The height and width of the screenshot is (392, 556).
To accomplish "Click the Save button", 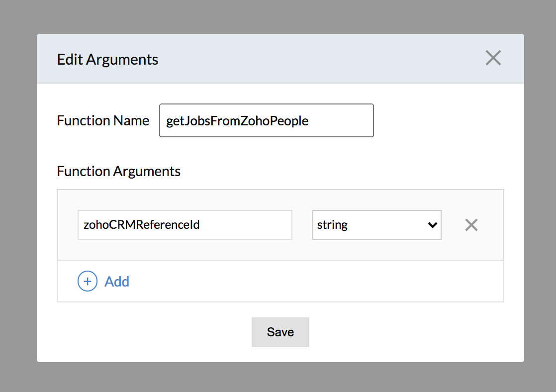I will pos(280,332).
